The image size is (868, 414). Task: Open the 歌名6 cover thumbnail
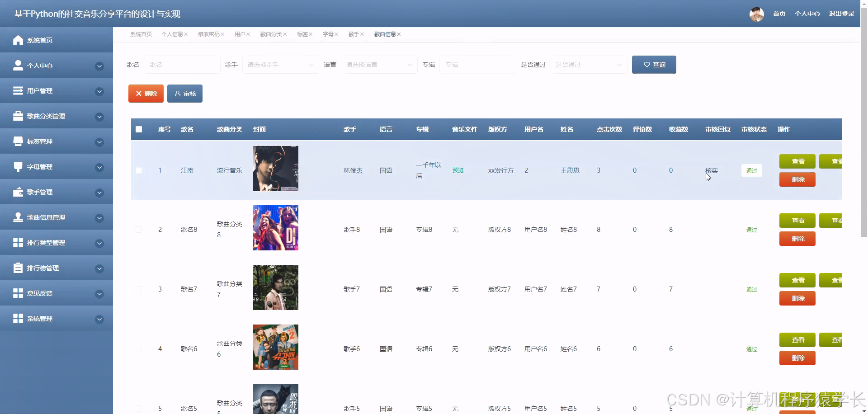(x=276, y=347)
